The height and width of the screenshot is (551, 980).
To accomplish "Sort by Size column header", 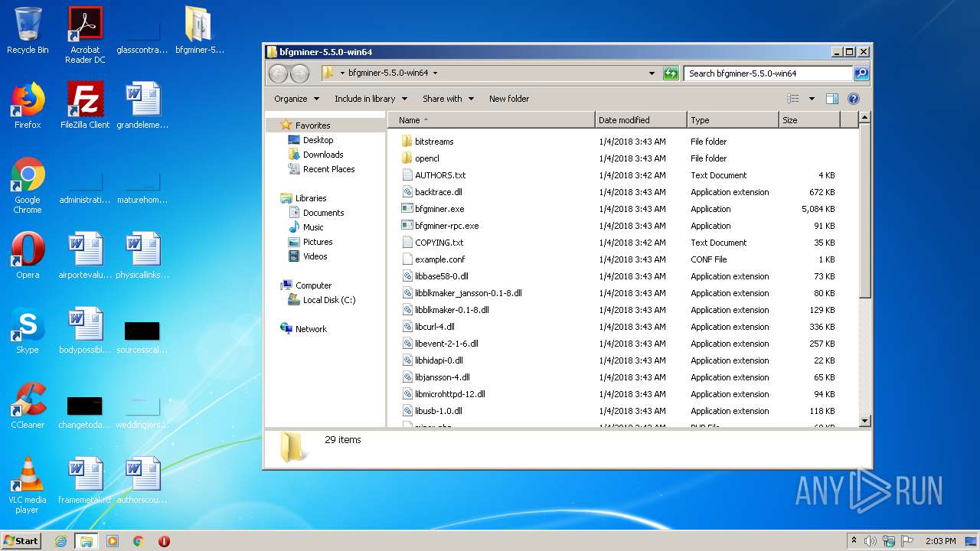I will 809,120.
